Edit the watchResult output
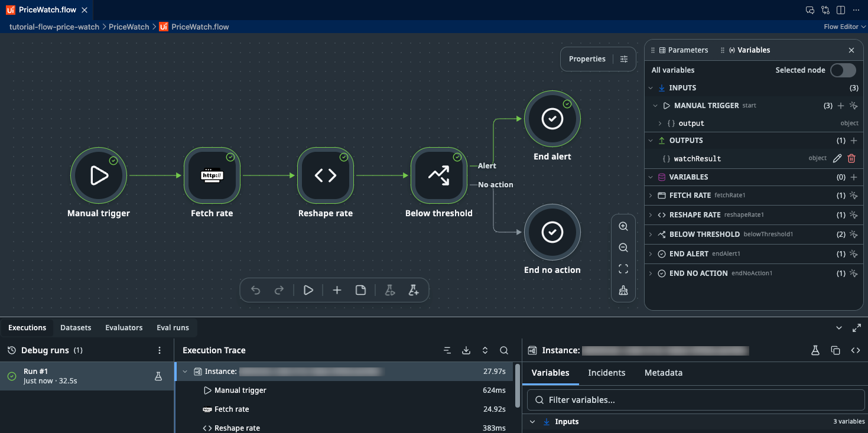The image size is (868, 433). [x=837, y=158]
